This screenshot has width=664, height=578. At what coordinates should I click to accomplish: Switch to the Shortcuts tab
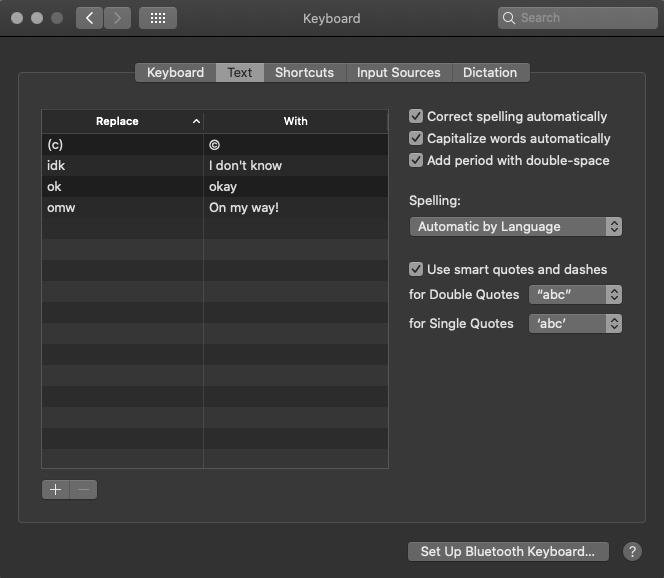pyautogui.click(x=304, y=72)
